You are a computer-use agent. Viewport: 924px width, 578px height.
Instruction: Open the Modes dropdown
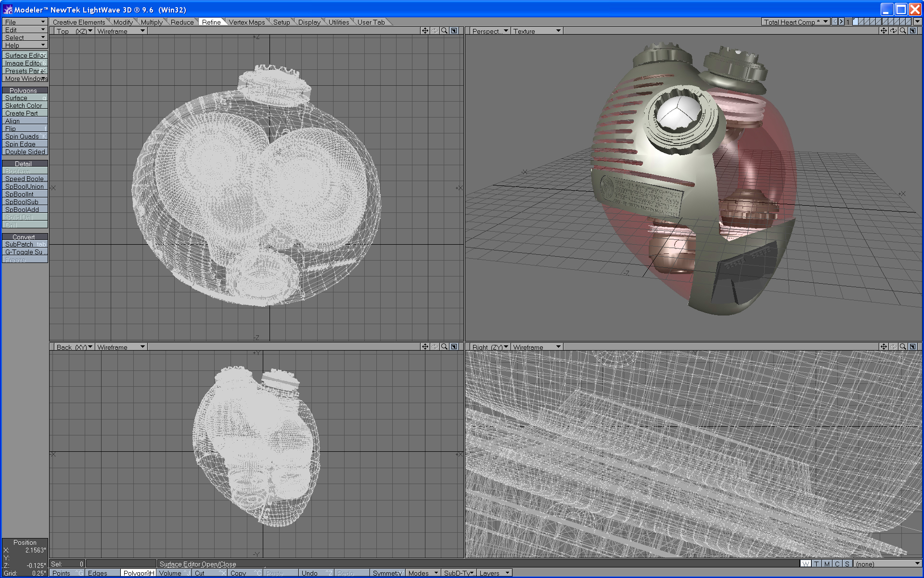click(x=423, y=573)
